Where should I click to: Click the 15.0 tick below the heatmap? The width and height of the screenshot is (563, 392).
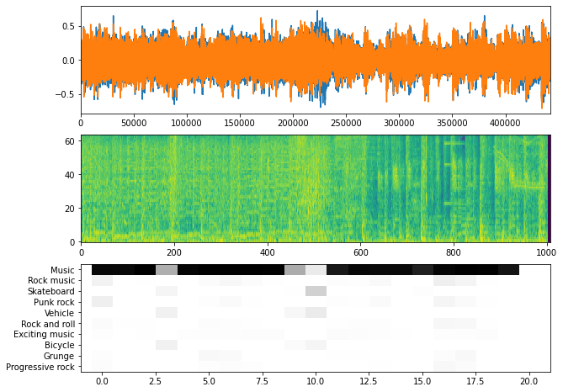(422, 381)
